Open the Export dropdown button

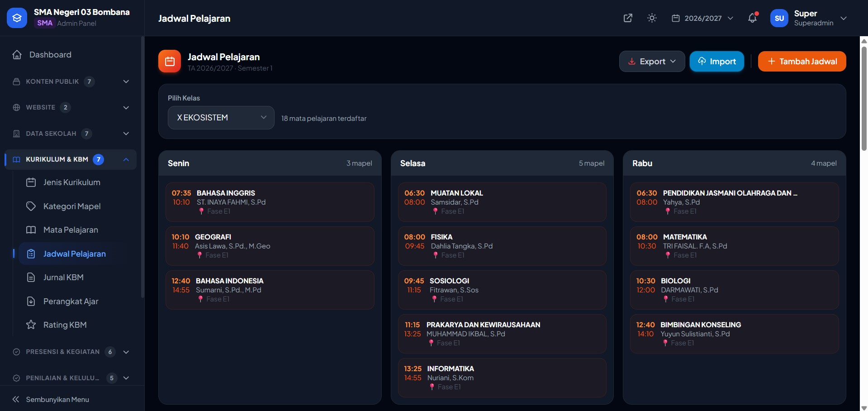652,62
